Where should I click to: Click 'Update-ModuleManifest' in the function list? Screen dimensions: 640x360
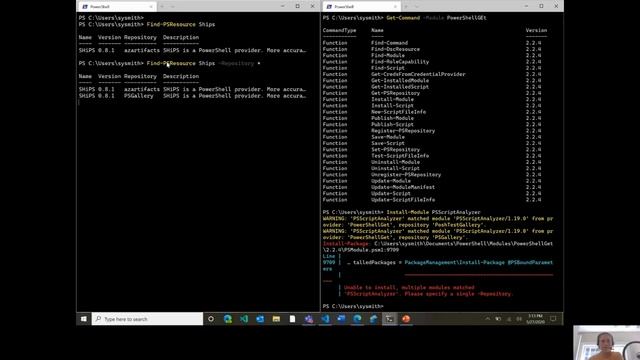(x=403, y=187)
